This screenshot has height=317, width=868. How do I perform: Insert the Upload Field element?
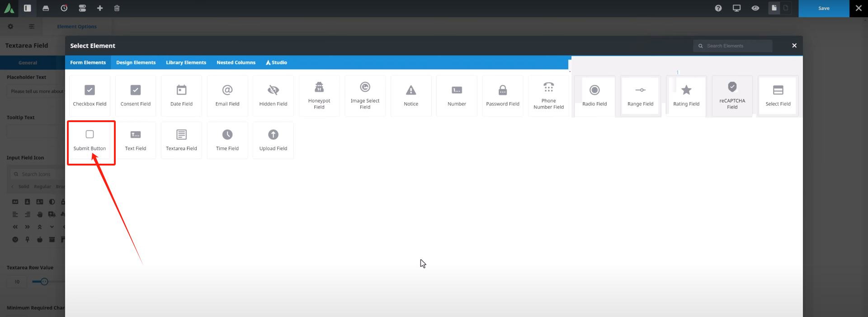(273, 140)
